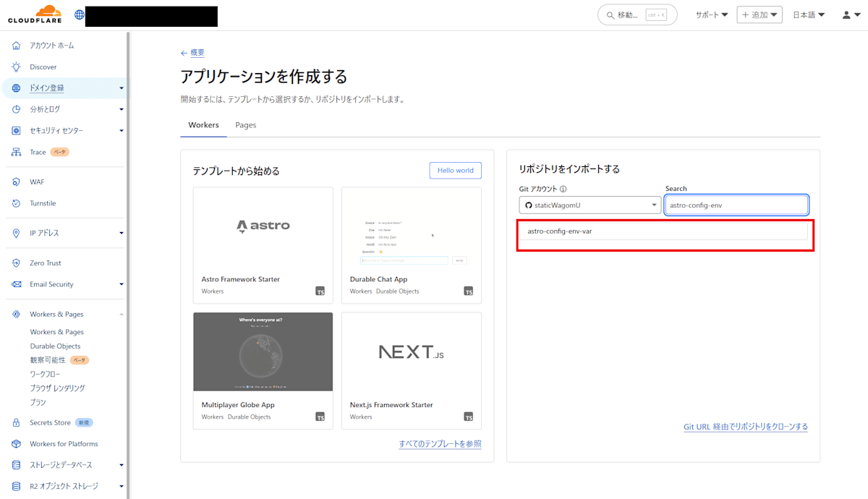
Task: Click the Hello world button
Action: [455, 171]
